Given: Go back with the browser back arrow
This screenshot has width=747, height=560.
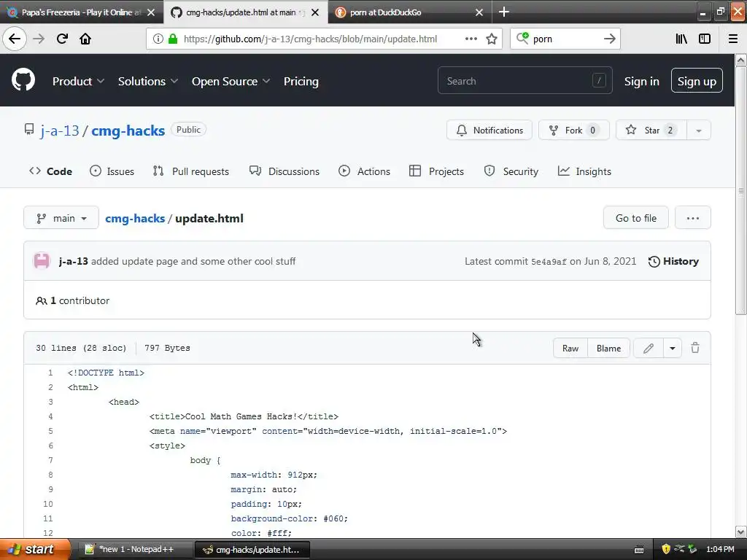Looking at the screenshot, I should click(15, 39).
